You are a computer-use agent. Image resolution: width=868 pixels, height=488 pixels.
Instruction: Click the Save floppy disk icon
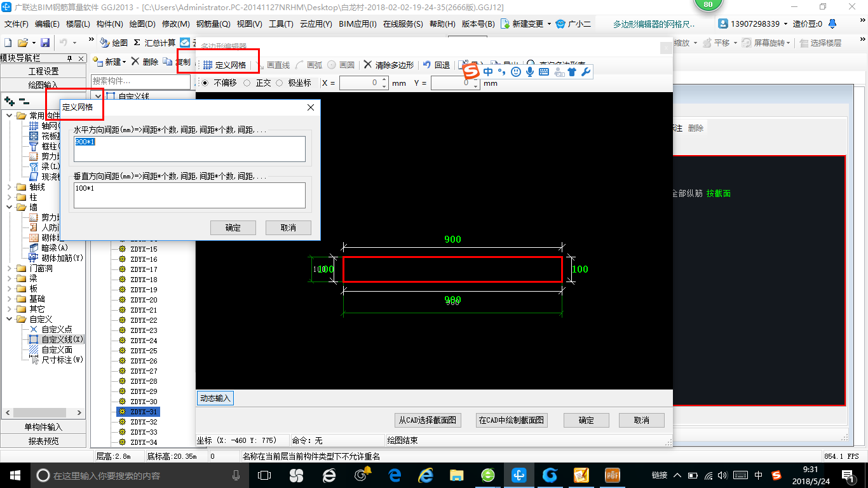tap(45, 43)
